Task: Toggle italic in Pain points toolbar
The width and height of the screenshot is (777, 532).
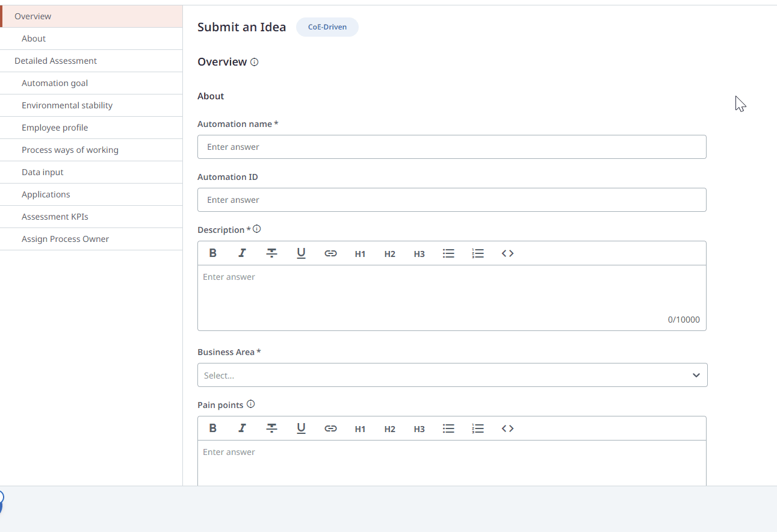Action: [242, 428]
